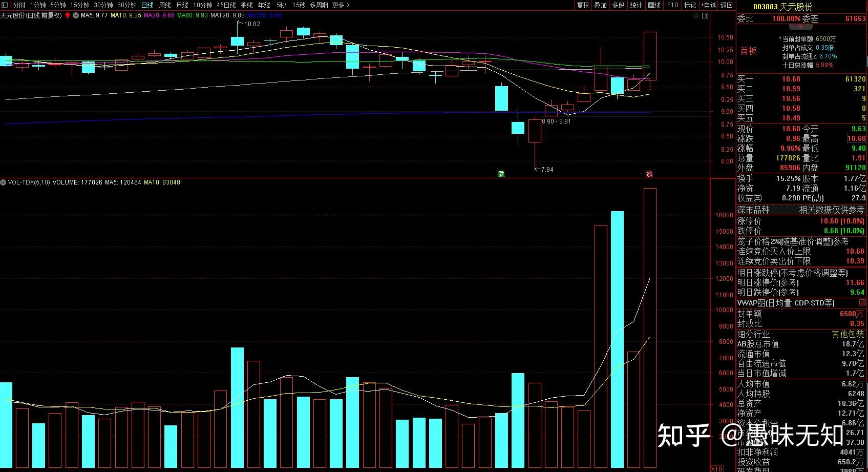Screen dimensions: 868x472
Task: Click the +自选 button to add to watchlist
Action: (x=708, y=5)
